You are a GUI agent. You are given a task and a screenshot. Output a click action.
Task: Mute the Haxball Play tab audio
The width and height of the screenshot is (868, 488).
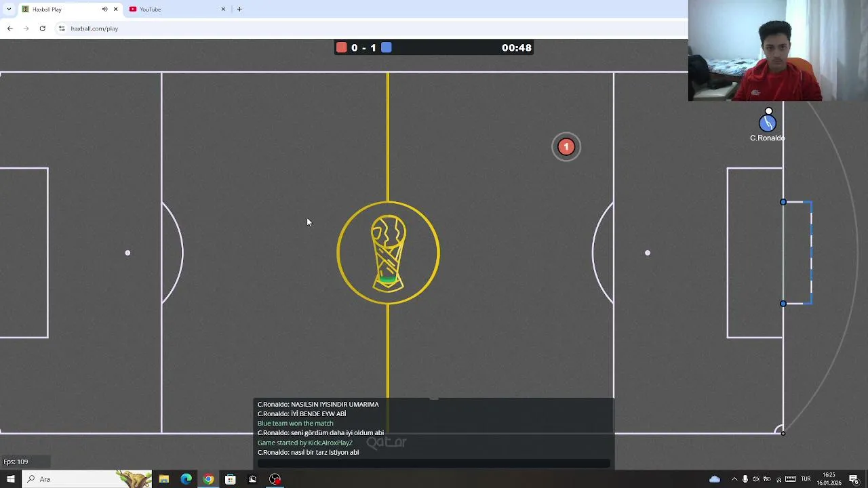[104, 9]
